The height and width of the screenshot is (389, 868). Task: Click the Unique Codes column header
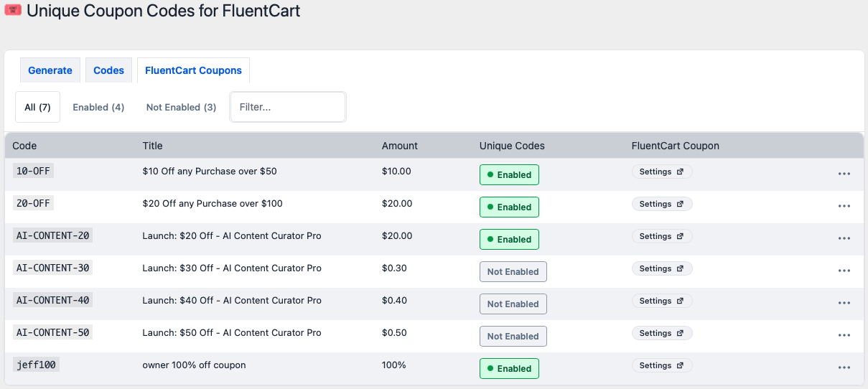coord(512,146)
